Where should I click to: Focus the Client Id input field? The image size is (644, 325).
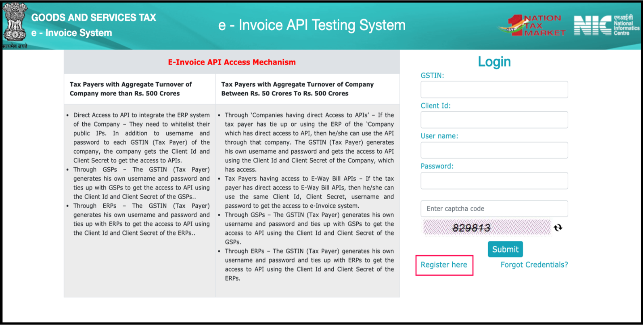click(x=494, y=120)
